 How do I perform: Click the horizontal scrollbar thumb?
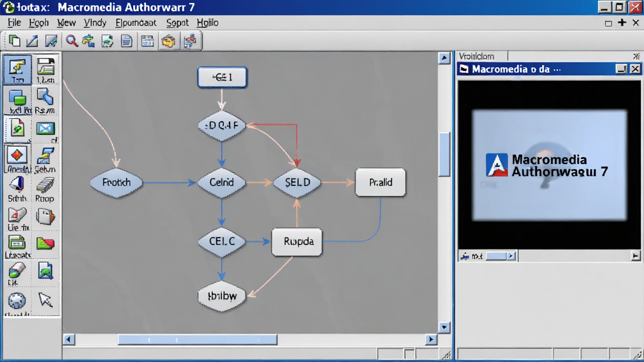[x=197, y=339]
